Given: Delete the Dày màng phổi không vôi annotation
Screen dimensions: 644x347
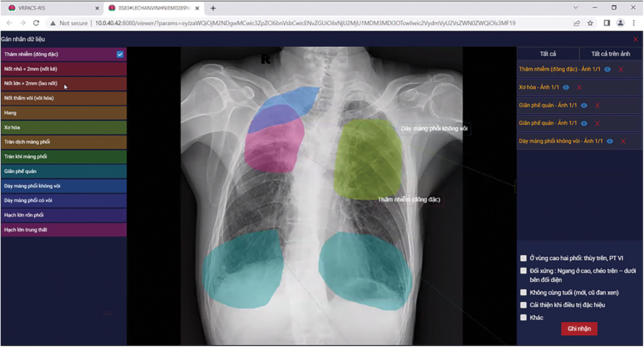Looking at the screenshot, I should (623, 141).
